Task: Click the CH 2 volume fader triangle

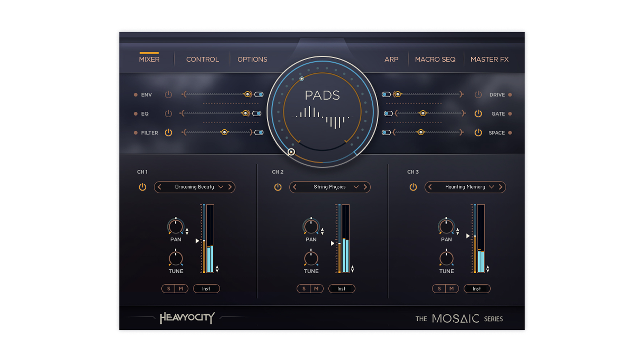Action: (332, 243)
